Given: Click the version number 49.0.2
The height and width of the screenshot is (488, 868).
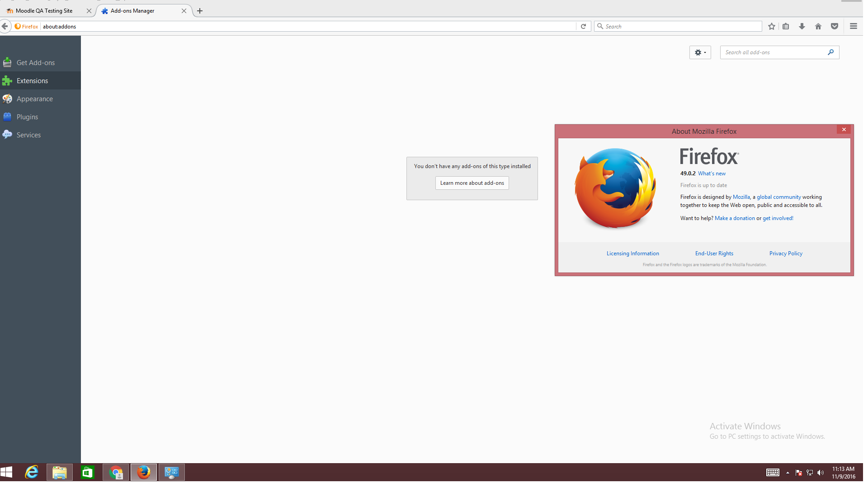Looking at the screenshot, I should [x=688, y=174].
